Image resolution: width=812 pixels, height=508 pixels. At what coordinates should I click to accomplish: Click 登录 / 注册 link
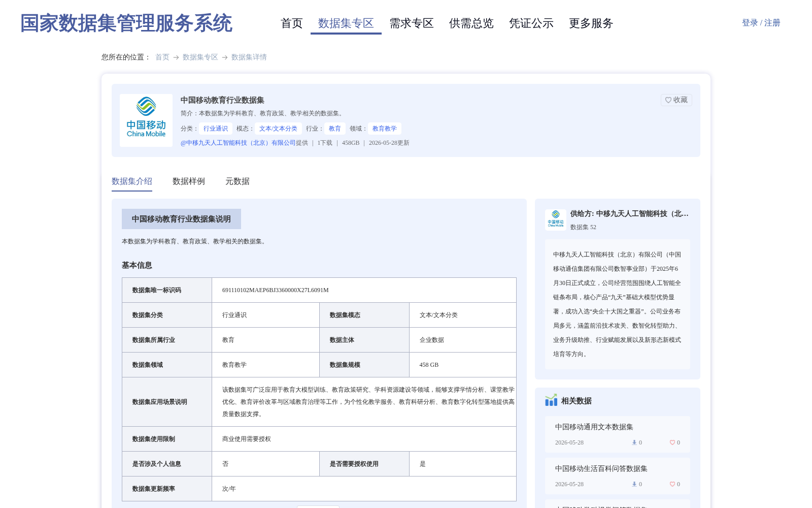pos(761,23)
